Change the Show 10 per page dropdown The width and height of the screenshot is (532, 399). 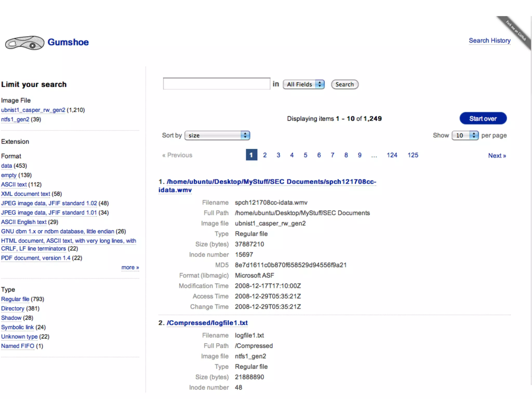point(465,135)
